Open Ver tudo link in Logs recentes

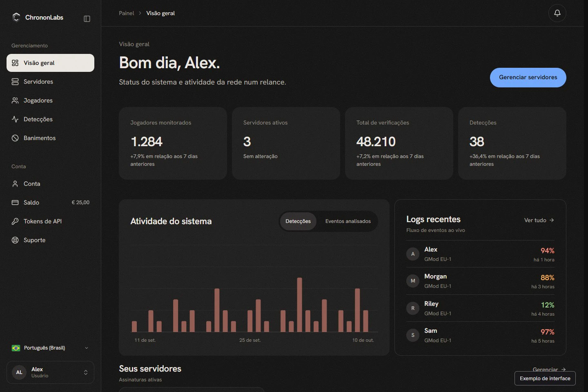coord(539,220)
